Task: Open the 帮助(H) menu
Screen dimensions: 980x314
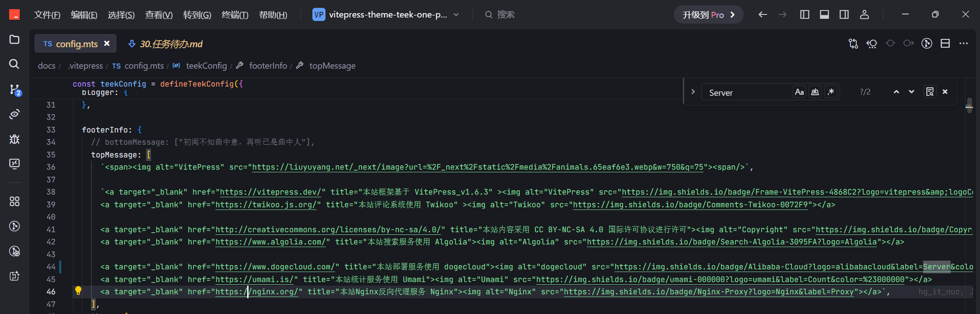Action: point(273,15)
